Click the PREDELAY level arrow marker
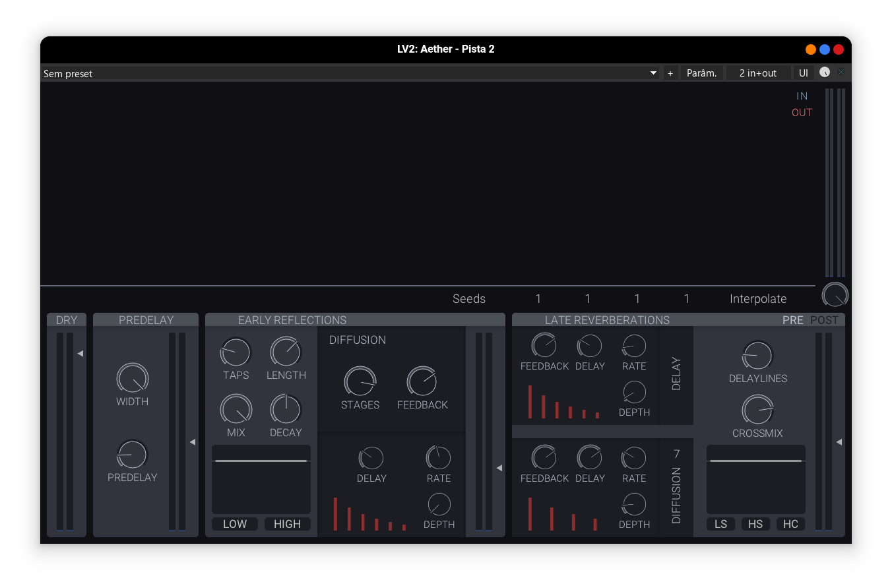 [x=193, y=442]
